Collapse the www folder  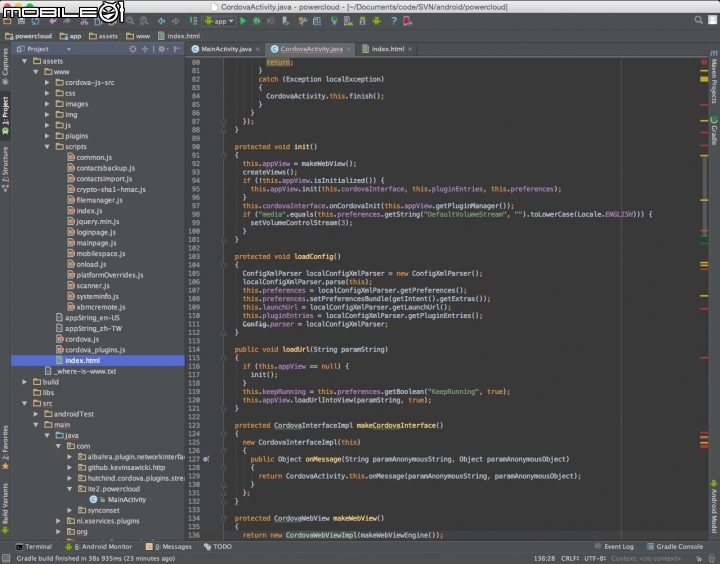tap(36, 72)
